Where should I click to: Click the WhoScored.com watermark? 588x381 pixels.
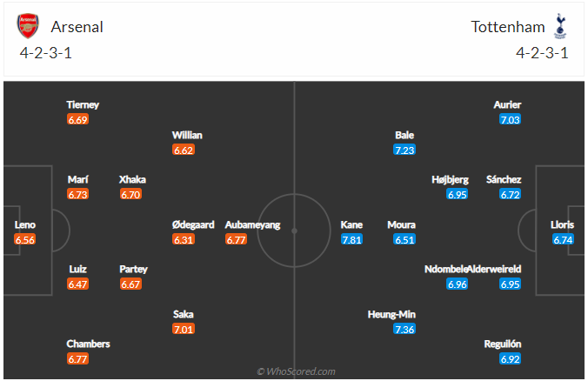point(296,371)
